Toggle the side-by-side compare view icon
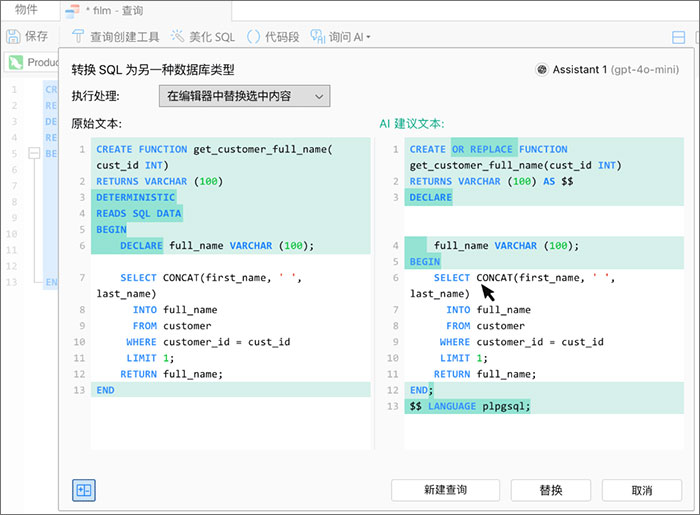This screenshot has height=515, width=700. click(x=84, y=490)
